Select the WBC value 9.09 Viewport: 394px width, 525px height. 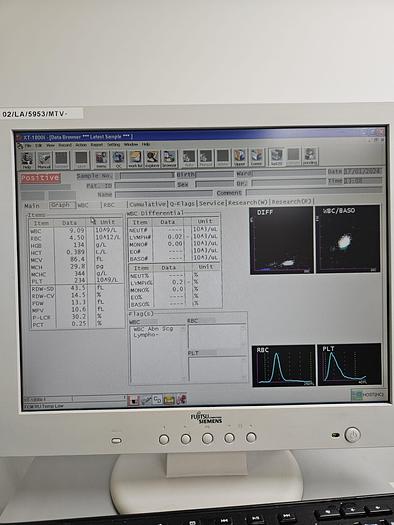pyautogui.click(x=77, y=230)
